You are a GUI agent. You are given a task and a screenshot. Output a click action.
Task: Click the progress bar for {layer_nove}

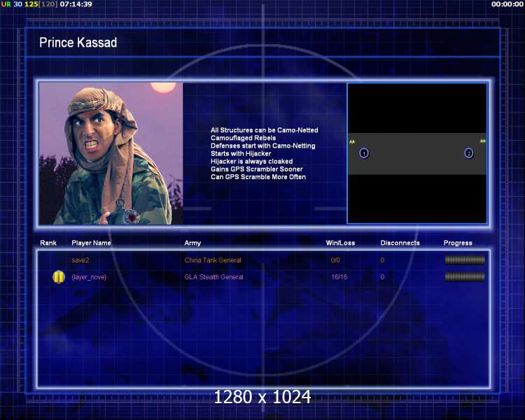[464, 276]
